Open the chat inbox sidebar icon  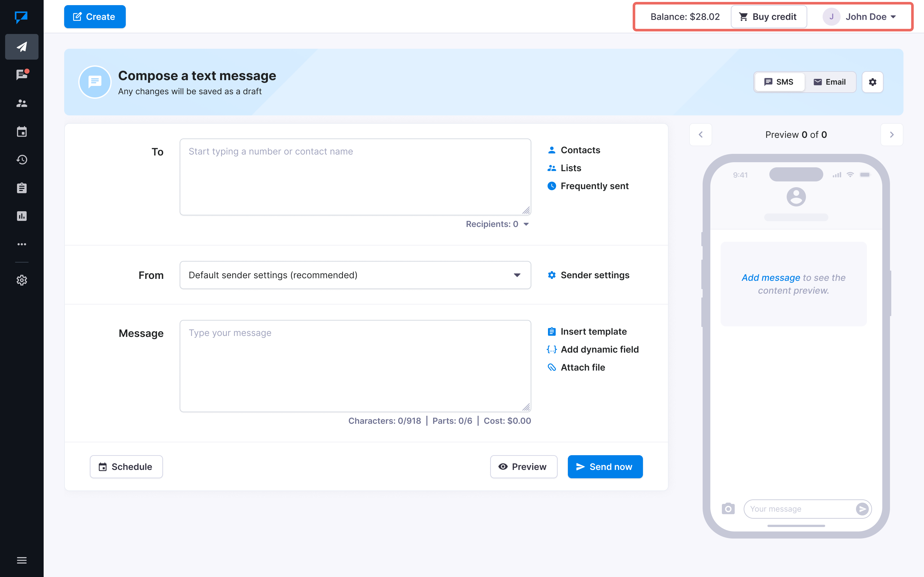(x=22, y=74)
